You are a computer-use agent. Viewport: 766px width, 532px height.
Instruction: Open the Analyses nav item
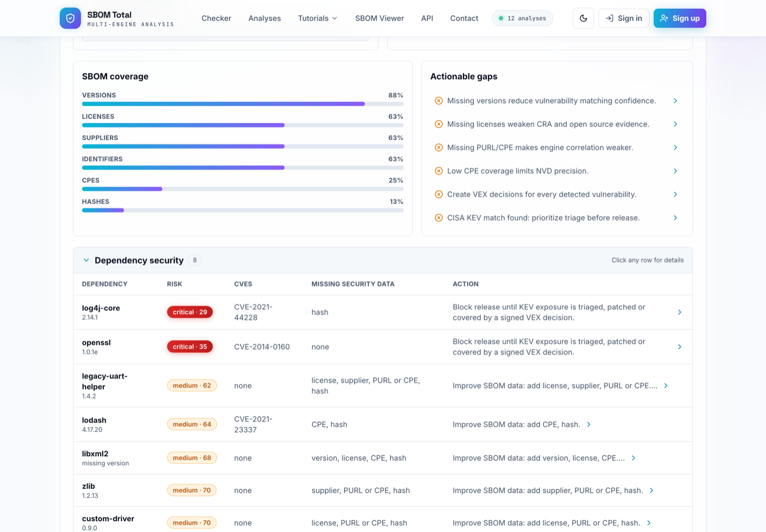pos(264,18)
